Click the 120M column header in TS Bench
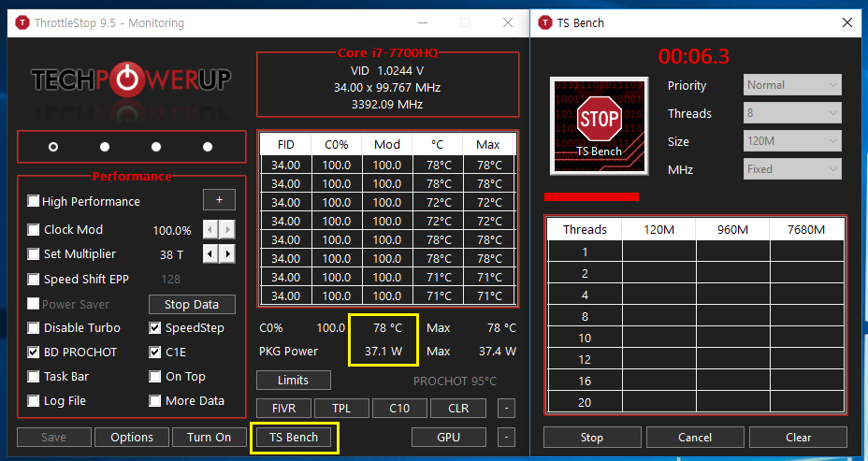Viewport: 868px width, 461px height. pyautogui.click(x=658, y=230)
